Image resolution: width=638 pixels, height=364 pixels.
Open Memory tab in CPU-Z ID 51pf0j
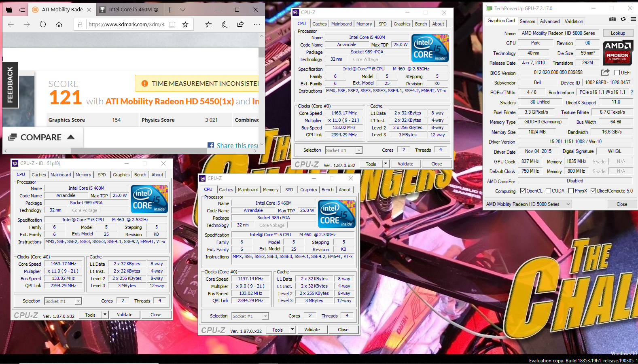tap(83, 175)
